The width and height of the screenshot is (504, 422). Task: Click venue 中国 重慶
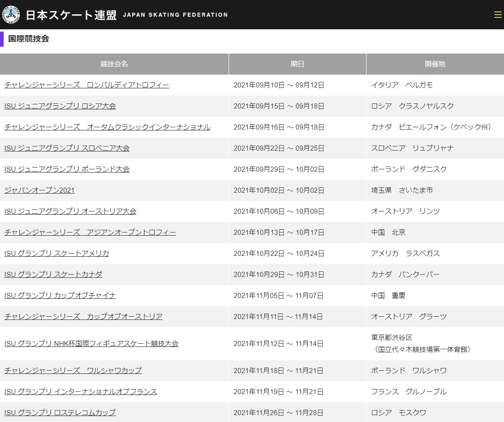pos(388,296)
